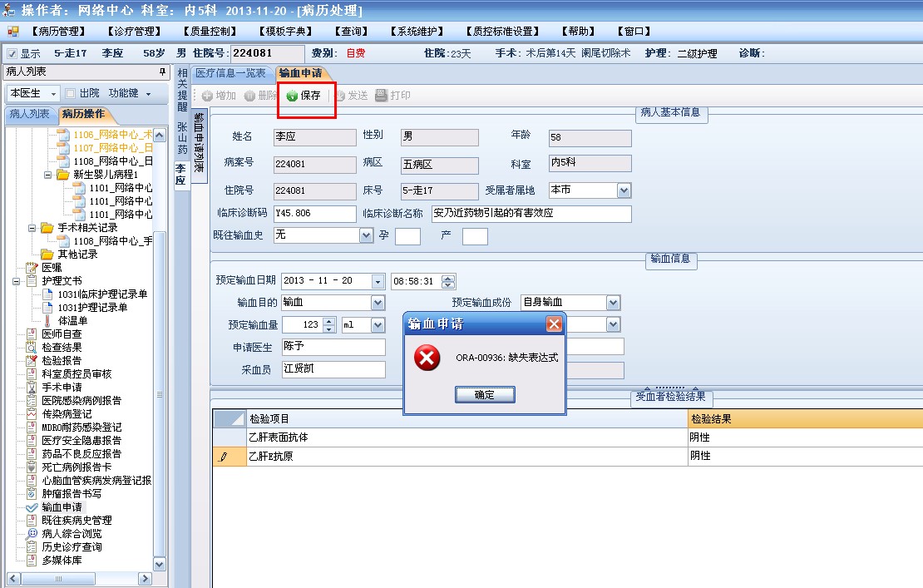Image resolution: width=923 pixels, height=588 pixels.
Task: Open the 输血目的 dropdown
Action: click(378, 303)
